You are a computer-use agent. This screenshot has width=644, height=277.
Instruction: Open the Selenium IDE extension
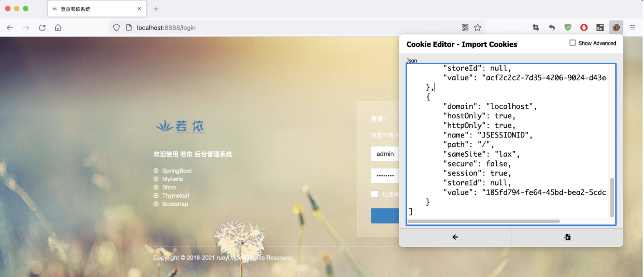point(600,27)
